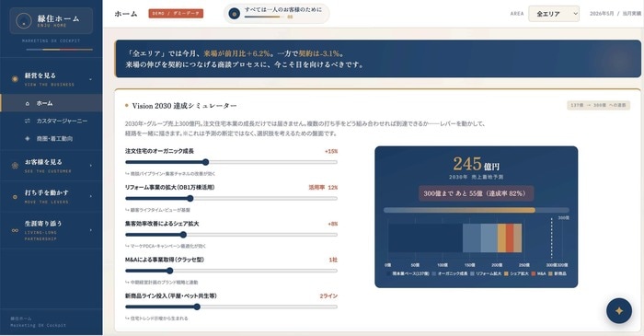This screenshot has height=336, width=644.
Task: Click the DEMO / ダミーデータ badge
Action: click(x=176, y=14)
